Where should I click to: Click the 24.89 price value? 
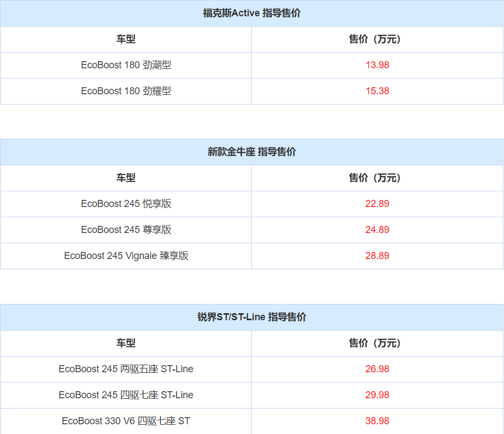pyautogui.click(x=377, y=230)
